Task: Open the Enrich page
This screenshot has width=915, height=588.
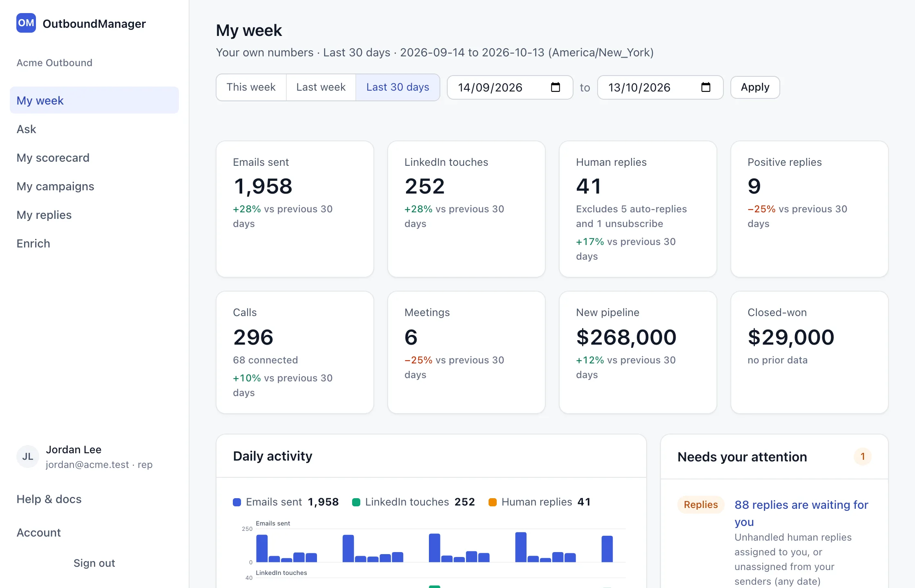Action: [x=94, y=243]
